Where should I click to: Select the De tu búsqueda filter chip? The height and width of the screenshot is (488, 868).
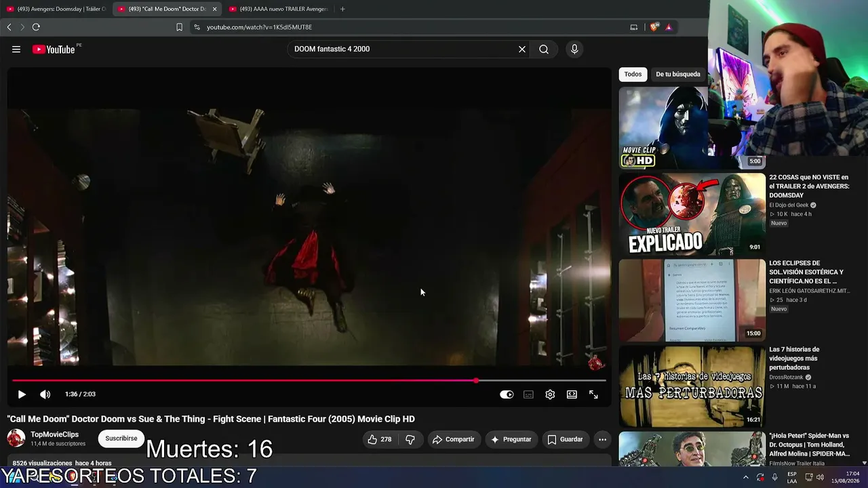[x=678, y=75]
